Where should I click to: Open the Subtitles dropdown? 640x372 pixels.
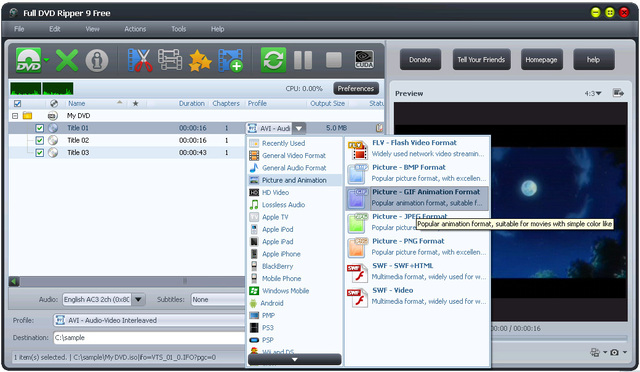(x=218, y=300)
